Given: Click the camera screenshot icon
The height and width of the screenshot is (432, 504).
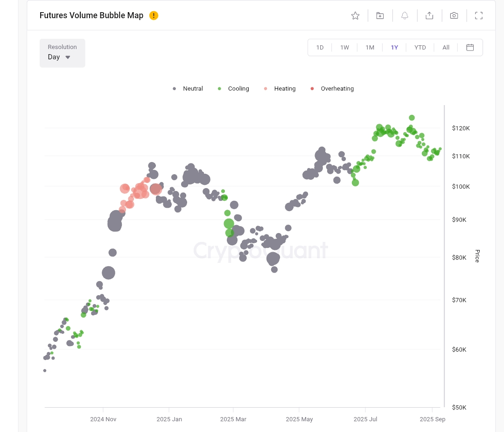Looking at the screenshot, I should point(454,15).
